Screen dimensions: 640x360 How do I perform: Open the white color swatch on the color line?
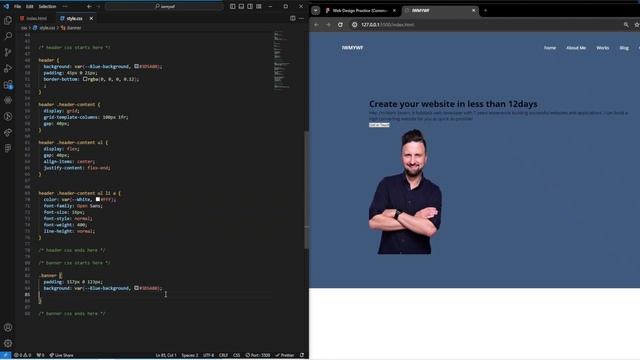pyautogui.click(x=98, y=199)
